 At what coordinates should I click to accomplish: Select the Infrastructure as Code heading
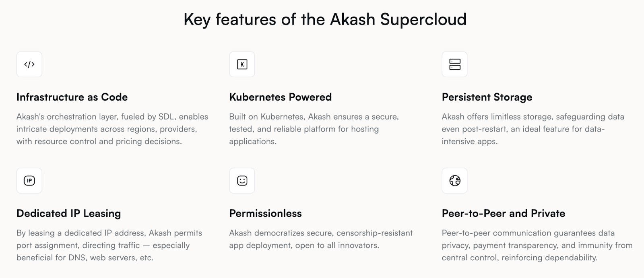(72, 97)
